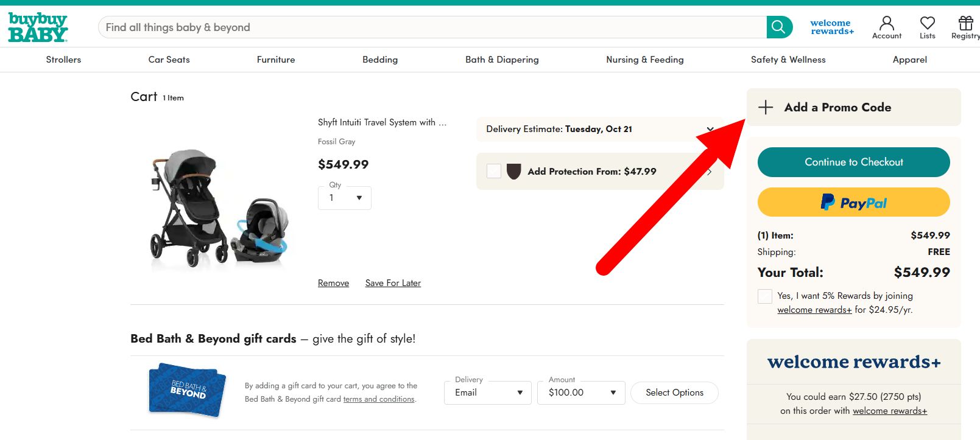Click the buybuyBABY logo

click(x=37, y=26)
